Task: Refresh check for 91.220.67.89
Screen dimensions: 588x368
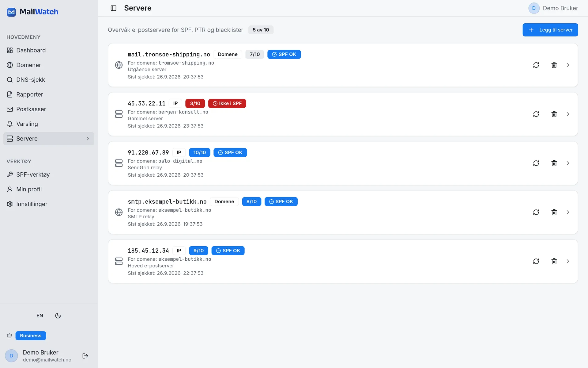Action: click(x=536, y=163)
